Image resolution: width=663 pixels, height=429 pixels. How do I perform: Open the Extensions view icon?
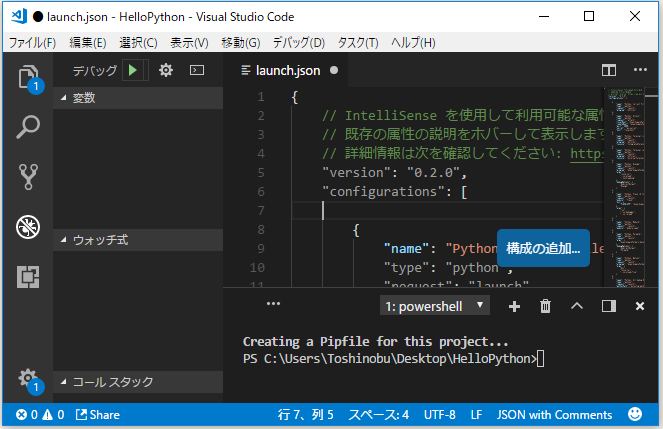[x=28, y=277]
